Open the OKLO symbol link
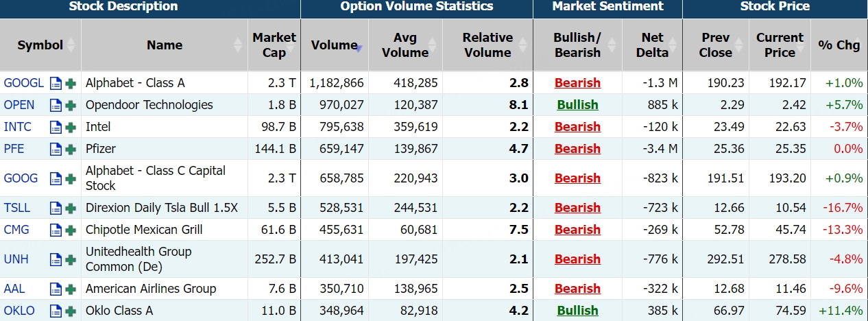 19,311
